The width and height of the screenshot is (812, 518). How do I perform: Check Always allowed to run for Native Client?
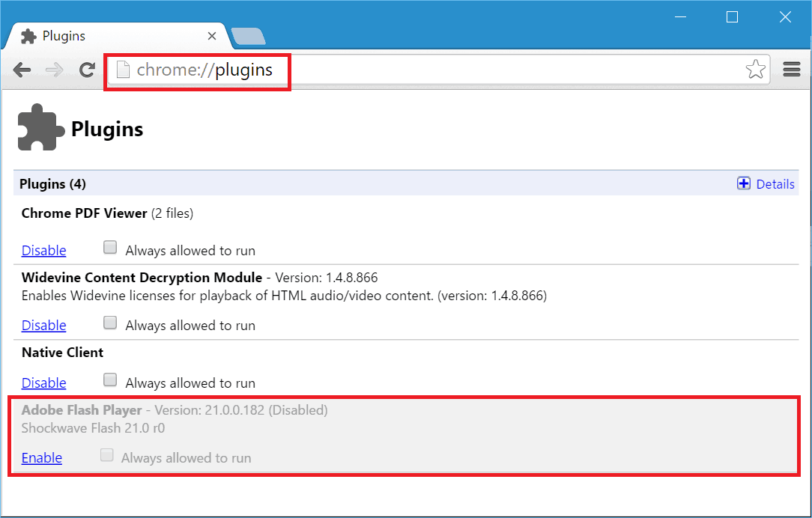point(110,380)
